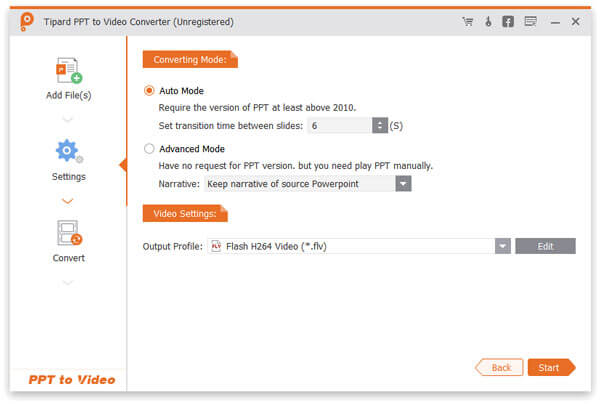Expand the Narrative dropdown arrow
Image resolution: width=600 pixels, height=404 pixels.
tap(403, 184)
